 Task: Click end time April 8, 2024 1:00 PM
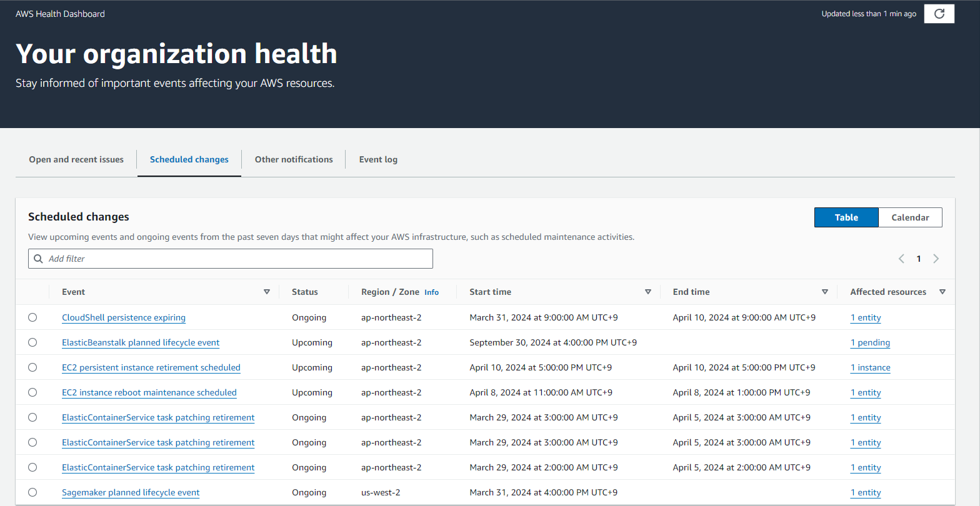pos(741,392)
